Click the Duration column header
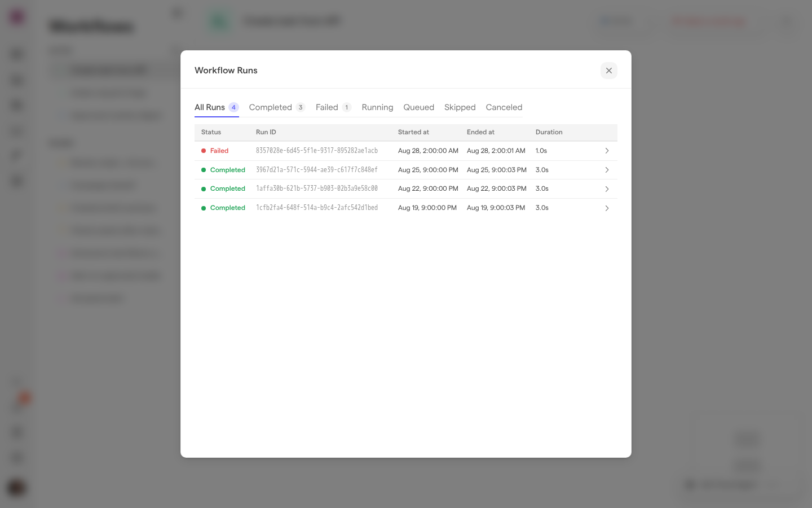This screenshot has width=812, height=508. [549, 132]
